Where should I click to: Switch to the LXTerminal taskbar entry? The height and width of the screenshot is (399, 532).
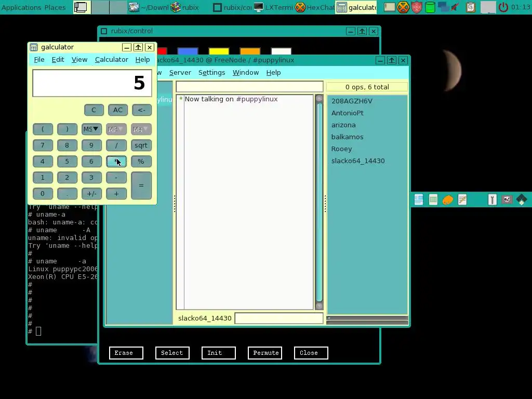tap(273, 7)
